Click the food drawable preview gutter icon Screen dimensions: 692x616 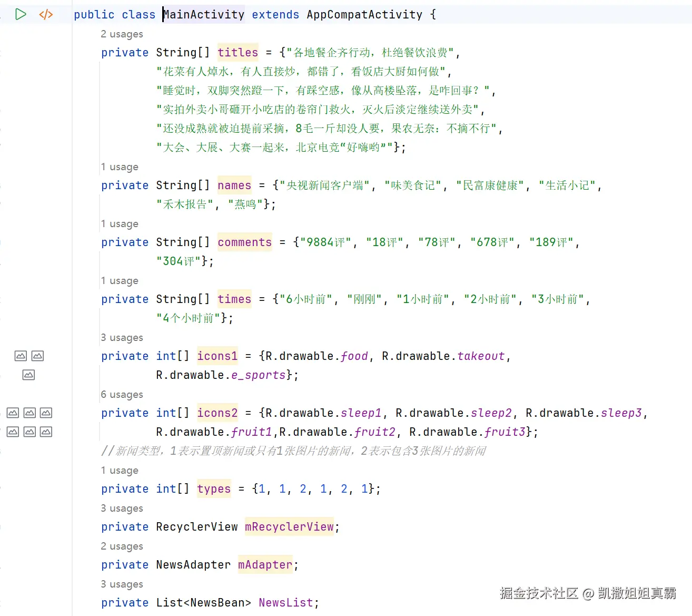pos(21,355)
